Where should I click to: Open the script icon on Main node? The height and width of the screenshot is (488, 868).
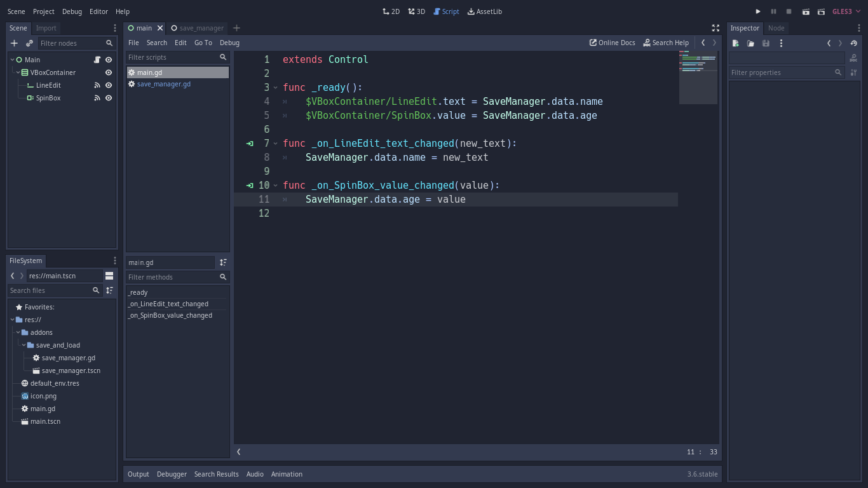coord(97,60)
